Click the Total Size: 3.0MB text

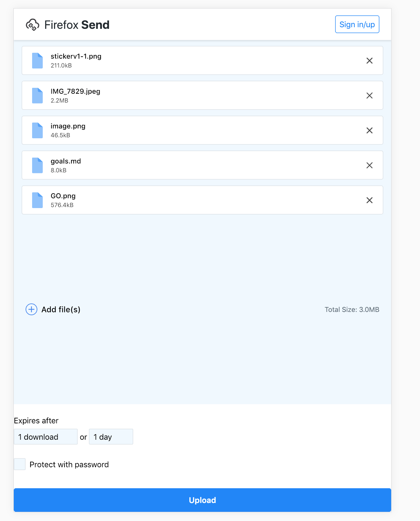(352, 310)
